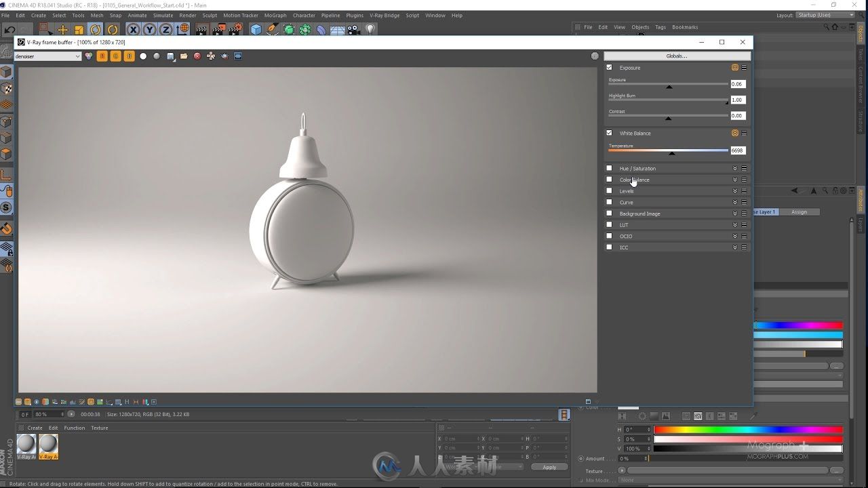Enable the Color Balance checkbox

[609, 180]
